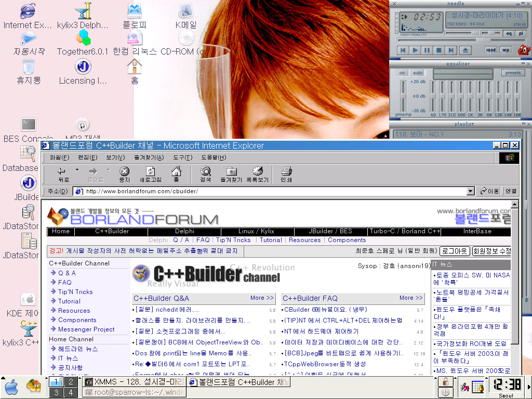This screenshot has width=532, height=399.
Task: Open the address bar dropdown arrow
Action: click(470, 191)
